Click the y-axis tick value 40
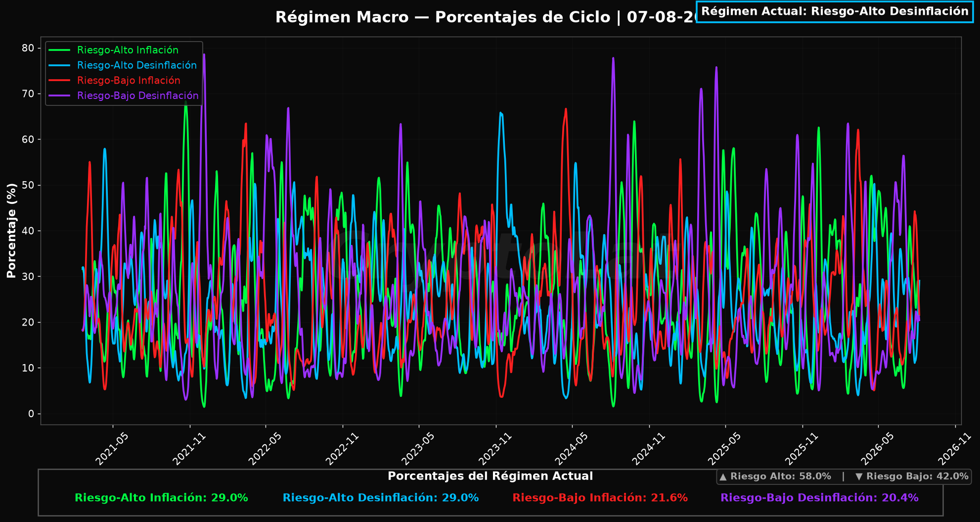This screenshot has width=980, height=522. pos(28,231)
